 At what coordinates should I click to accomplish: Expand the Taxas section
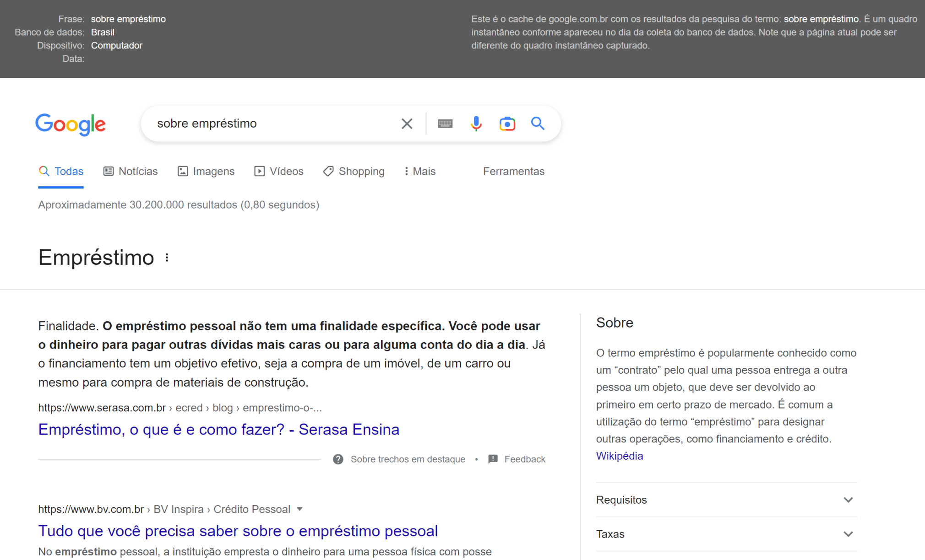[726, 534]
